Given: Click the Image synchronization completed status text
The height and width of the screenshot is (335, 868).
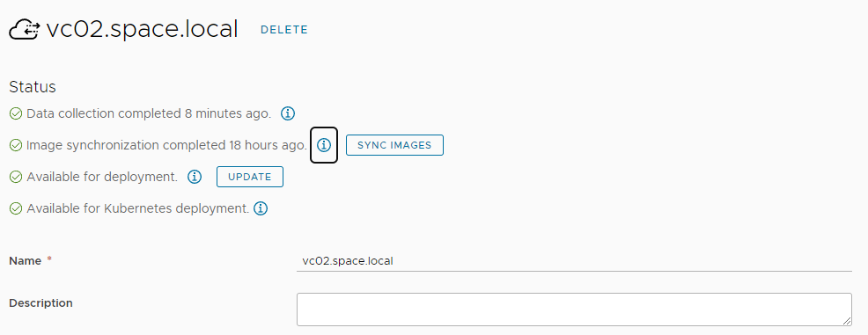Looking at the screenshot, I should pos(166,145).
